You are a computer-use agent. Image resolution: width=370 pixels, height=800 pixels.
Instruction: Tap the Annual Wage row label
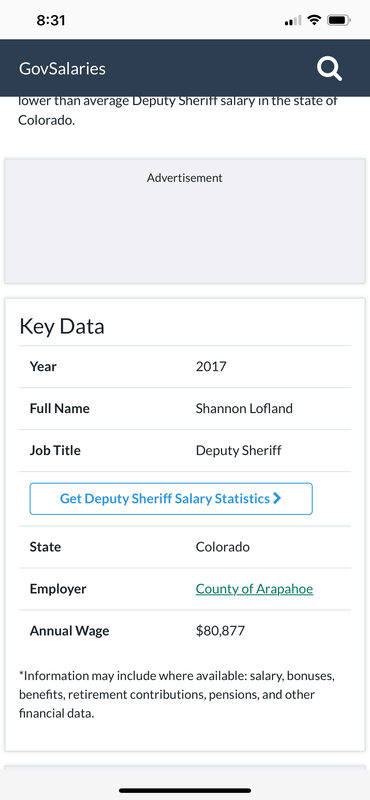[x=69, y=631]
